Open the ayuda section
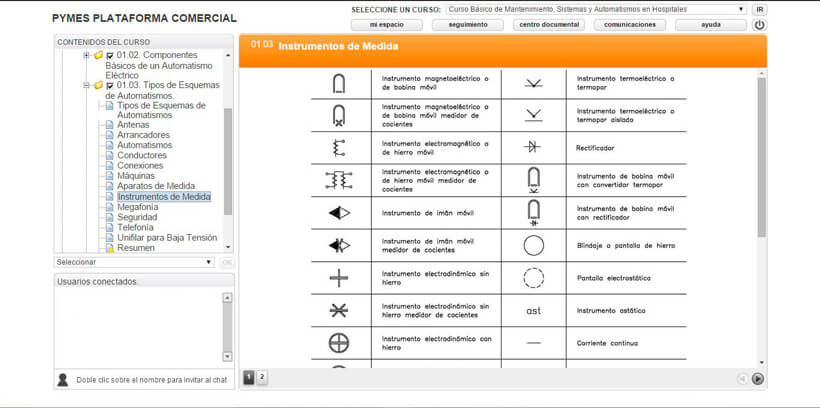This screenshot has width=820, height=408. (x=711, y=25)
